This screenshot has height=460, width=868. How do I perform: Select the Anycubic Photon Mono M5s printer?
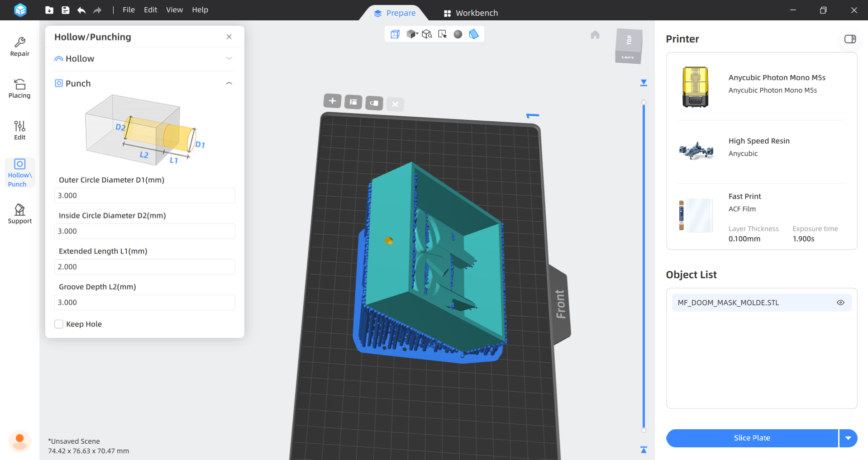point(762,86)
